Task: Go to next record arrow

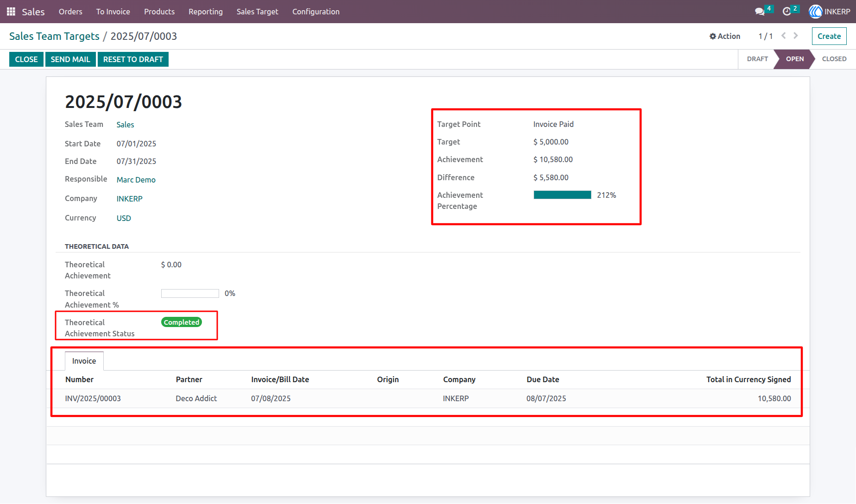Action: pos(796,36)
